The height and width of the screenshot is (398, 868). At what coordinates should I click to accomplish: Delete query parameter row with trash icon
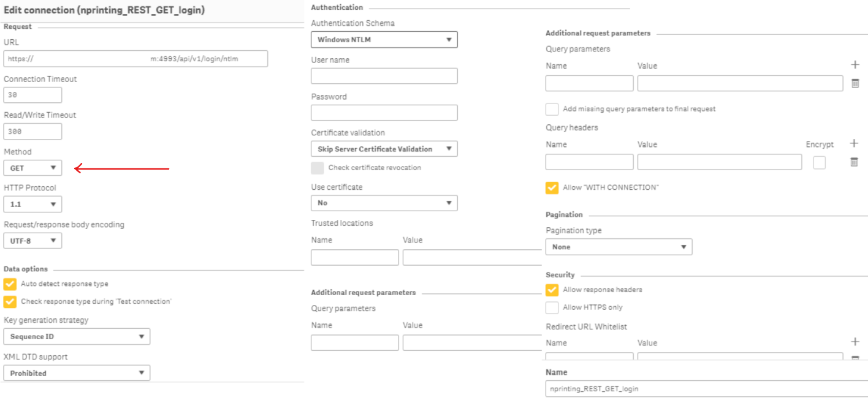point(855,84)
